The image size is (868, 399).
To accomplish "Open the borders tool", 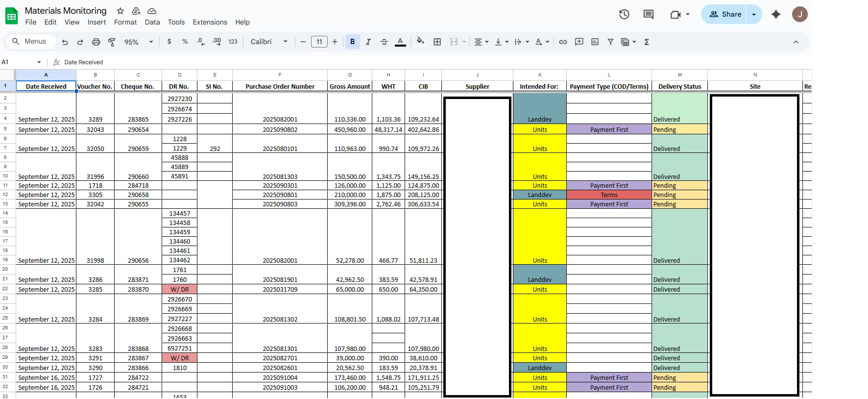I will pos(437,42).
